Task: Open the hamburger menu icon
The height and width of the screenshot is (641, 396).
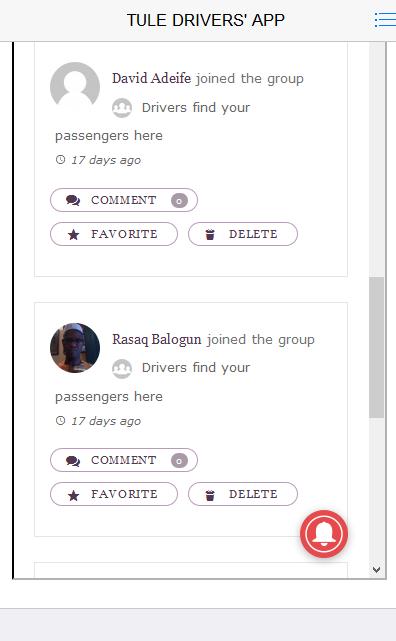Action: (x=385, y=20)
